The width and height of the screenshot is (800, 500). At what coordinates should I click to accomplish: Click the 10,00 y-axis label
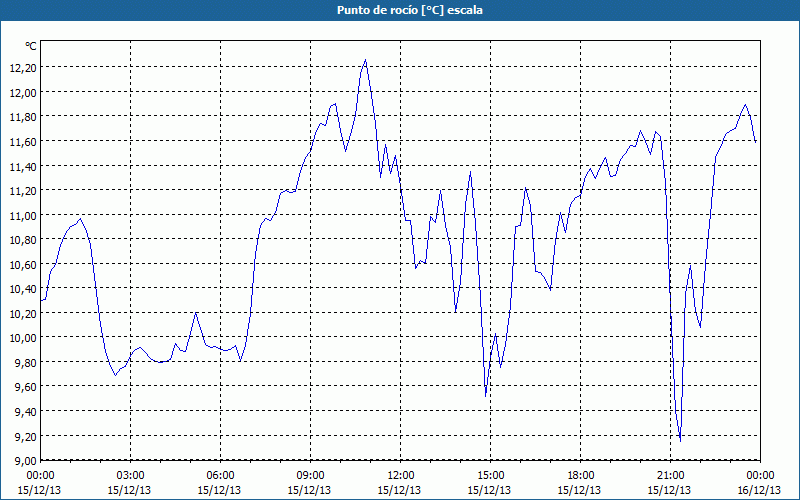(x=23, y=337)
